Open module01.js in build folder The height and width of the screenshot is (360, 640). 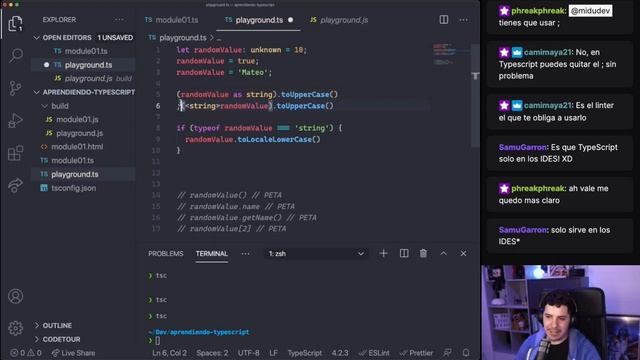pos(83,120)
